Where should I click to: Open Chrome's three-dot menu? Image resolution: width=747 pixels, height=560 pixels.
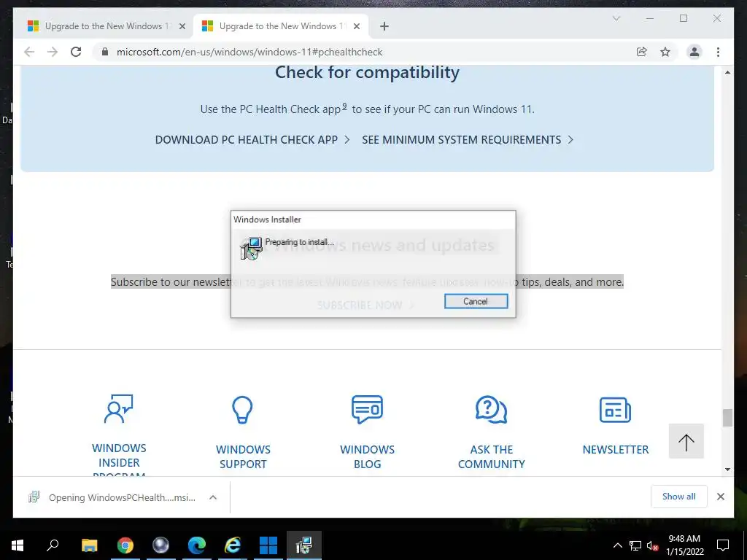718,52
